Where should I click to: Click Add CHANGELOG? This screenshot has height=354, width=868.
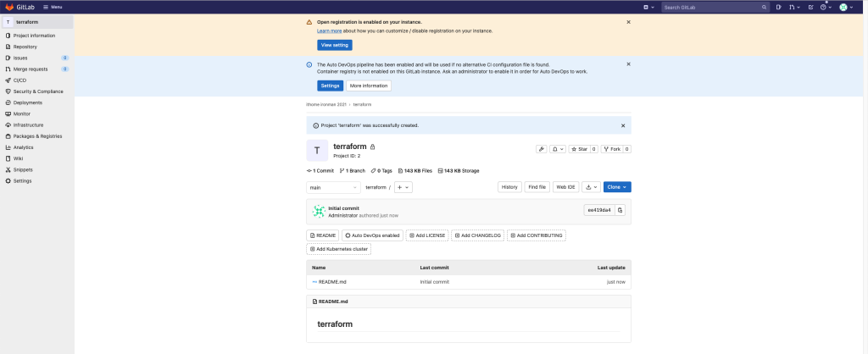(478, 235)
